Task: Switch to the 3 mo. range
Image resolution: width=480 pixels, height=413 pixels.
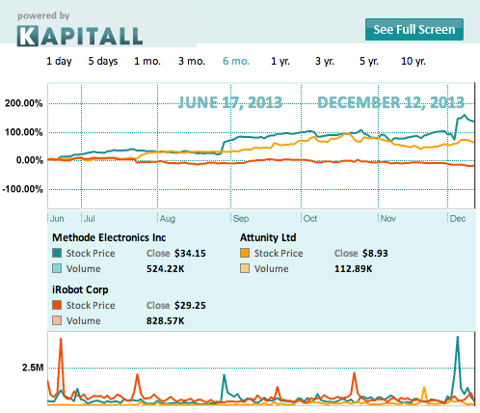Action: 191,61
